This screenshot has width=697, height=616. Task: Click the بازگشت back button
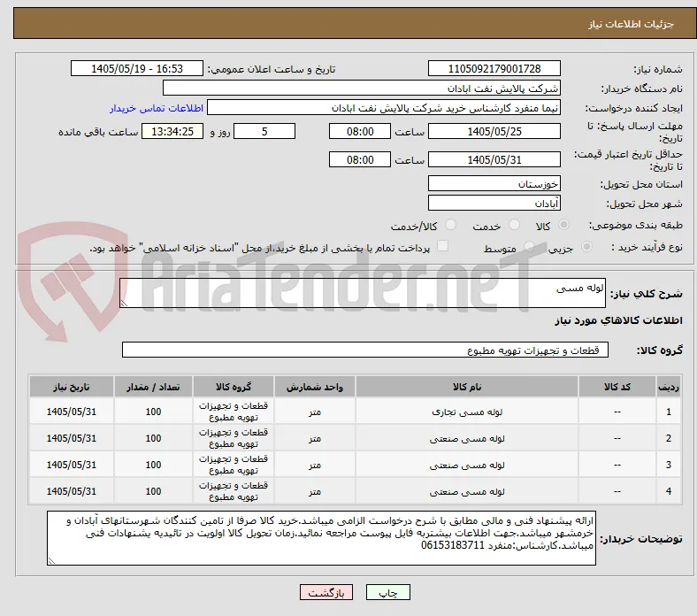point(326,592)
